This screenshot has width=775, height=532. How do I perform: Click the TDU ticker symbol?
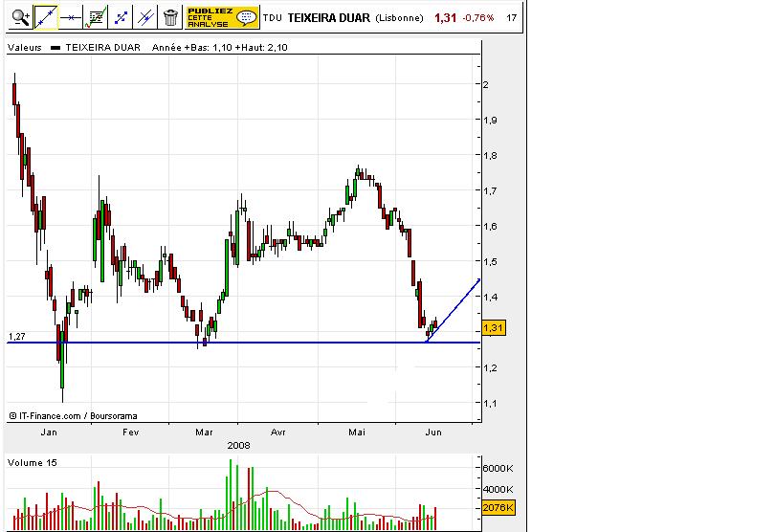tap(273, 18)
